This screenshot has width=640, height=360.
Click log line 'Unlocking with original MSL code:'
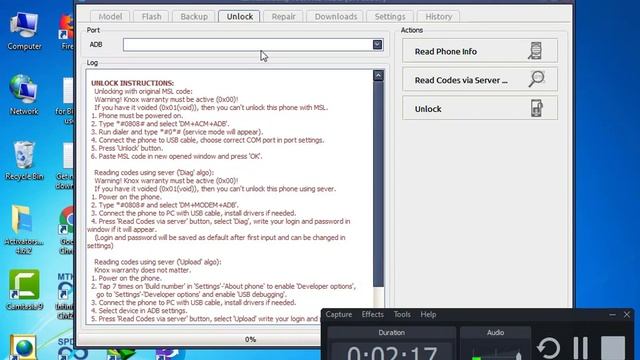143,91
